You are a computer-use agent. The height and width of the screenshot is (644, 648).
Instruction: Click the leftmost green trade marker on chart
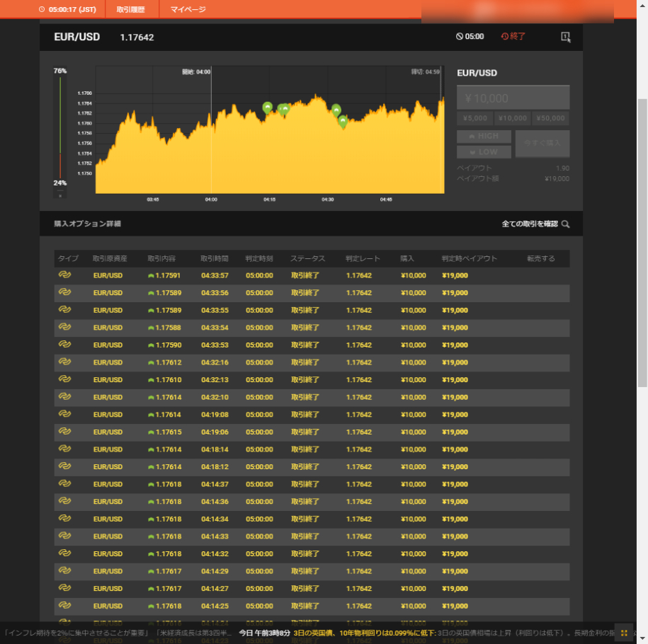click(268, 108)
